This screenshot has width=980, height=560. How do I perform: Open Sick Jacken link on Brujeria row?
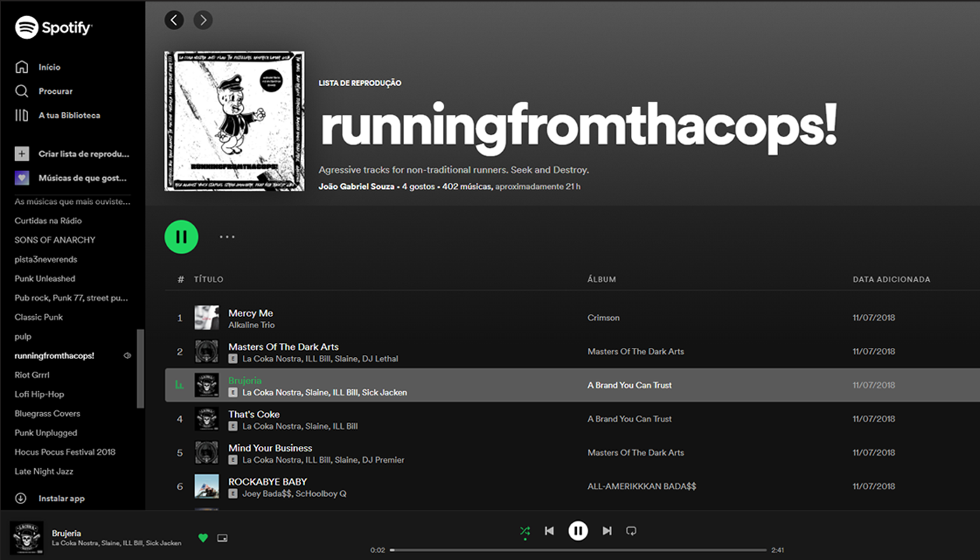click(384, 393)
